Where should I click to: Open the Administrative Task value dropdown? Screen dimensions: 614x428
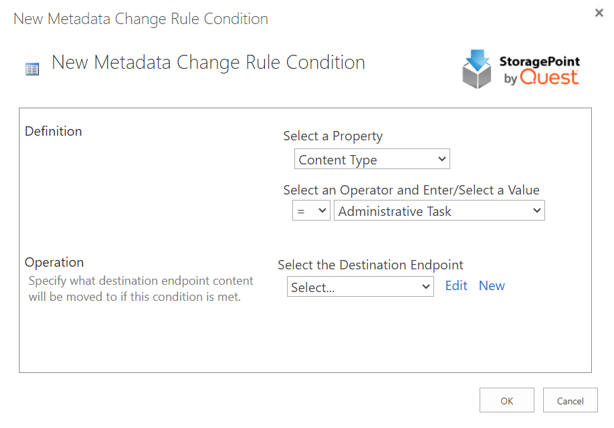[440, 211]
